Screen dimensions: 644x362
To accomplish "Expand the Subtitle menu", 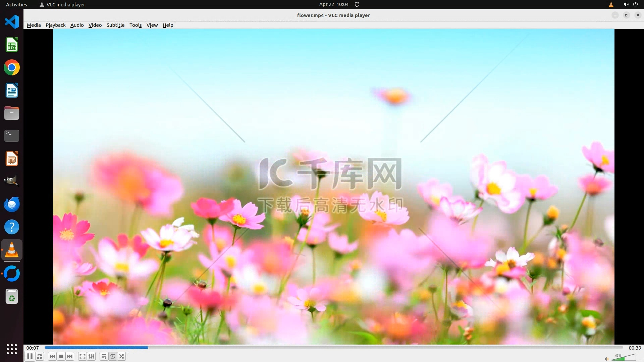I will point(115,25).
